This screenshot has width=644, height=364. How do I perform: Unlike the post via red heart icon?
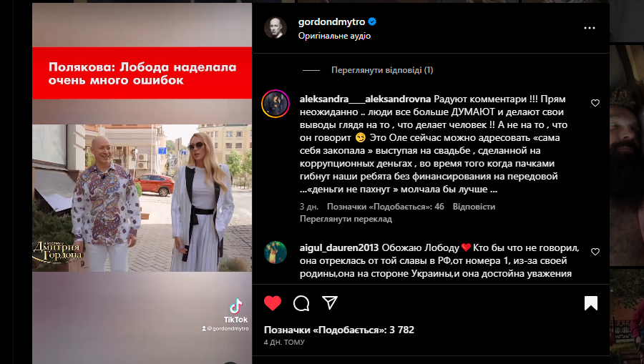(273, 303)
